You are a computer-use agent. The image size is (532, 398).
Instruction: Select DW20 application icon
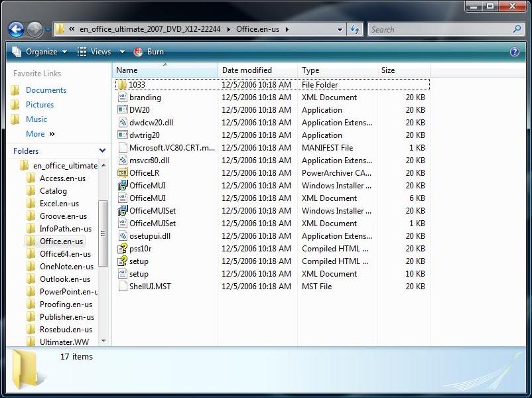122,109
